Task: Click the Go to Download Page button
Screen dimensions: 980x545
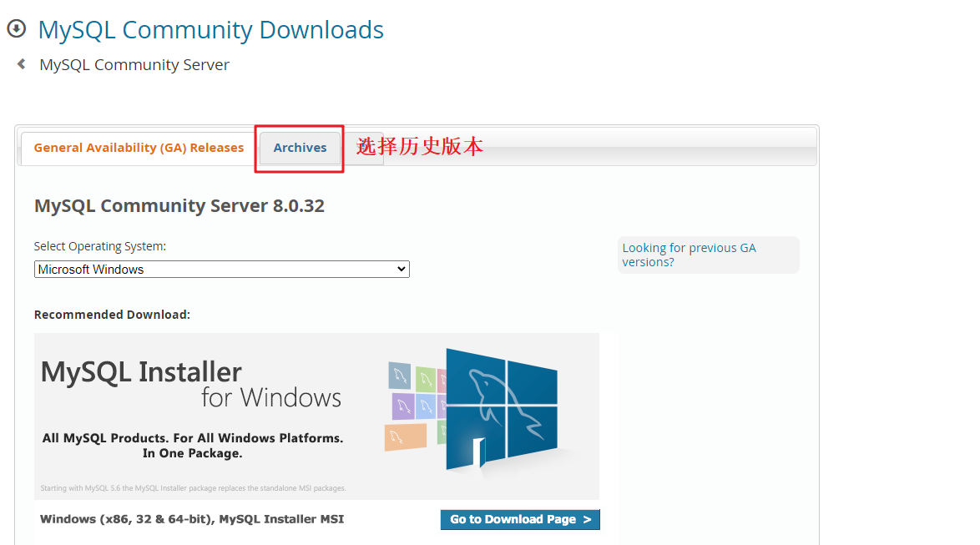Action: pos(520,519)
